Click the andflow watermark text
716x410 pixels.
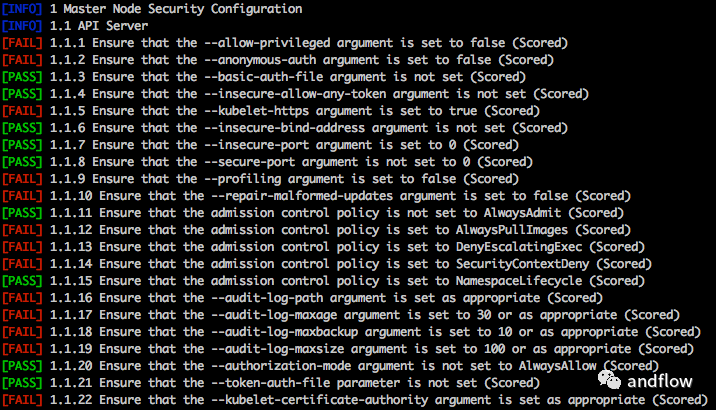click(663, 383)
